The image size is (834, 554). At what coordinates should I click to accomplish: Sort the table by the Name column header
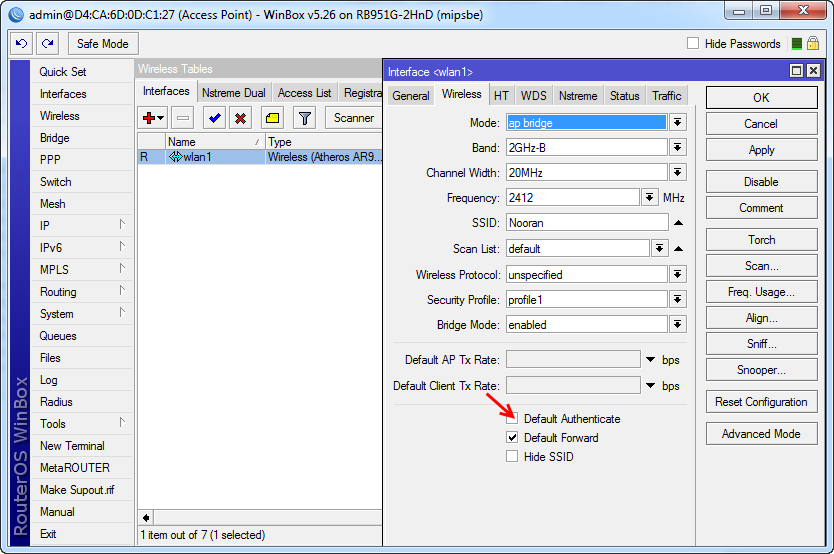pos(214,141)
